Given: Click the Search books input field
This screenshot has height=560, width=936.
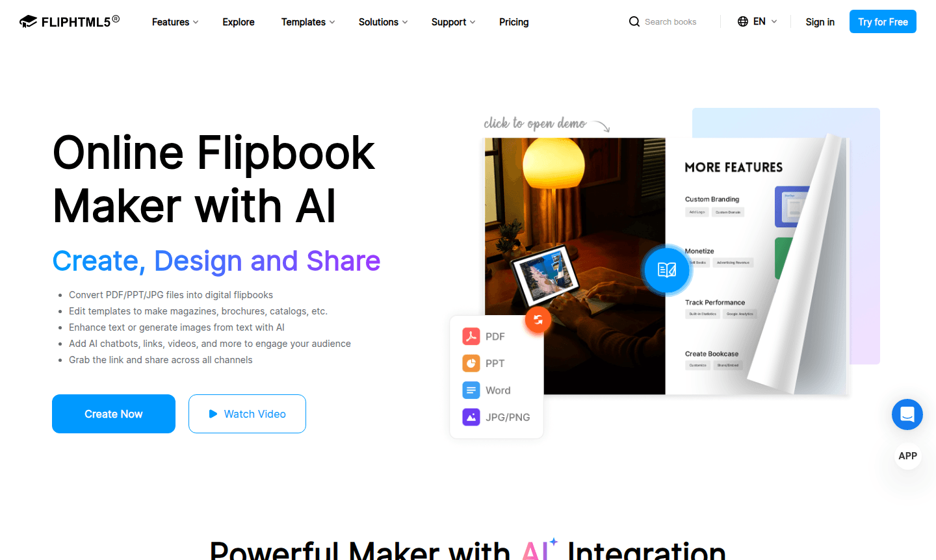Looking at the screenshot, I should [x=671, y=21].
